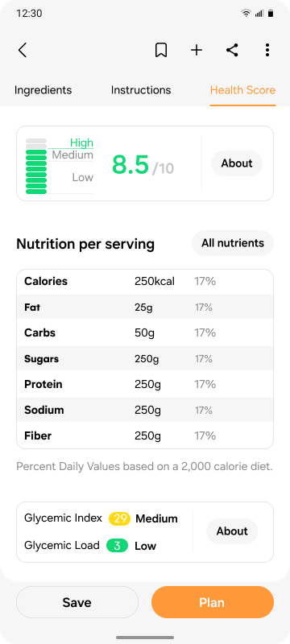This screenshot has width=290, height=644.
Task: Tap the green health score level gauge
Action: point(36,166)
